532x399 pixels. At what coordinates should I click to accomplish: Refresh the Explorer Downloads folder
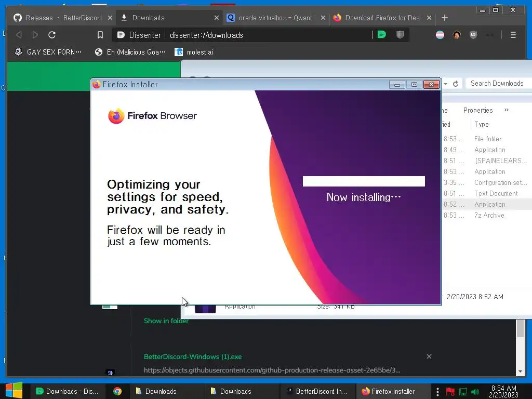(x=456, y=84)
